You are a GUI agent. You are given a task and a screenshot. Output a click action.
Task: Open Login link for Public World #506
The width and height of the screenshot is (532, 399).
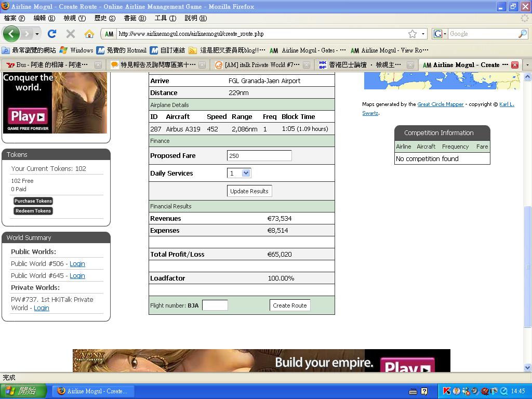coord(77,264)
